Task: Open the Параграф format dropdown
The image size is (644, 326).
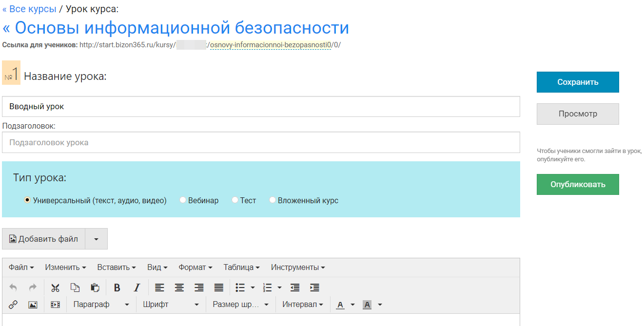Action: (x=101, y=305)
